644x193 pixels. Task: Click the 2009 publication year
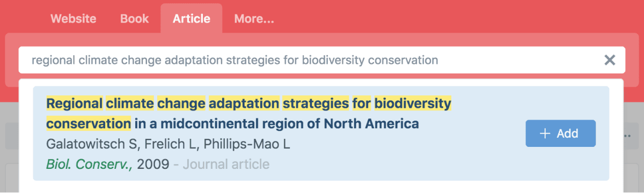tap(153, 164)
